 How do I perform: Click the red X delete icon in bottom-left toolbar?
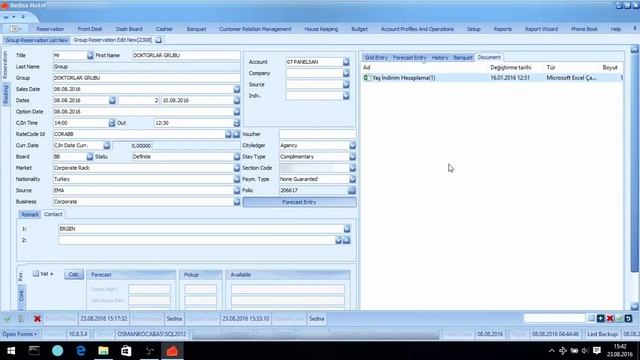pyautogui.click(x=37, y=318)
